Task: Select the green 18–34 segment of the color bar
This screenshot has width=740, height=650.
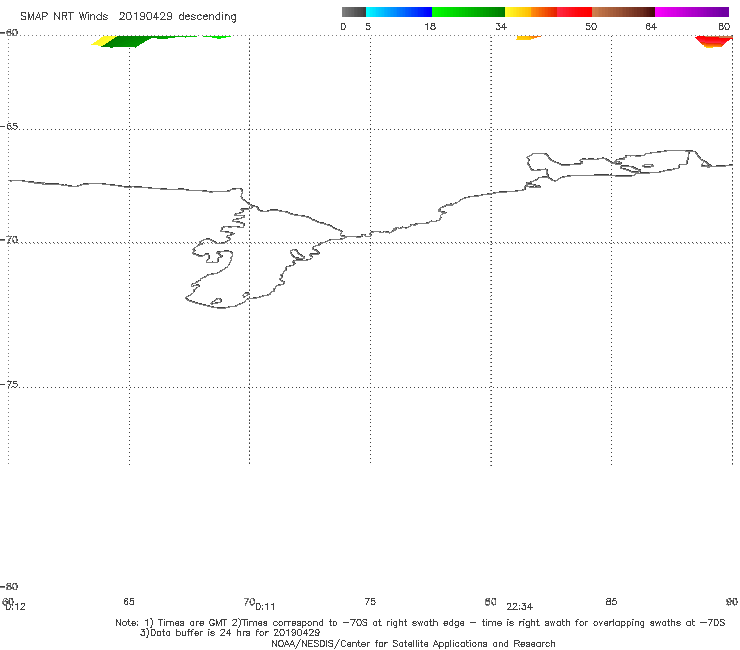Action: [468, 12]
